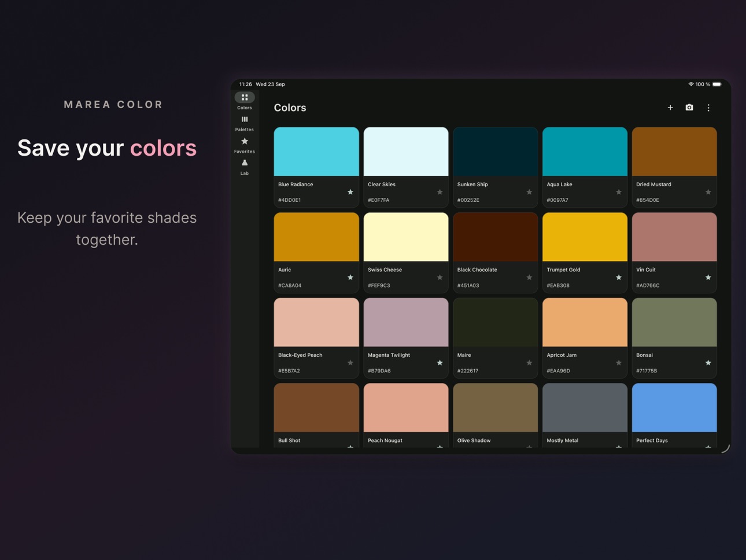Choose the Vin Cuit swatch
This screenshot has width=746, height=560.
pyautogui.click(x=674, y=237)
